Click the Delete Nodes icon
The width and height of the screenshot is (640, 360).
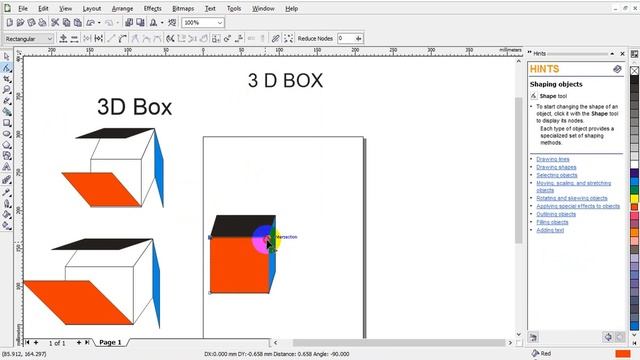pyautogui.click(x=74, y=38)
